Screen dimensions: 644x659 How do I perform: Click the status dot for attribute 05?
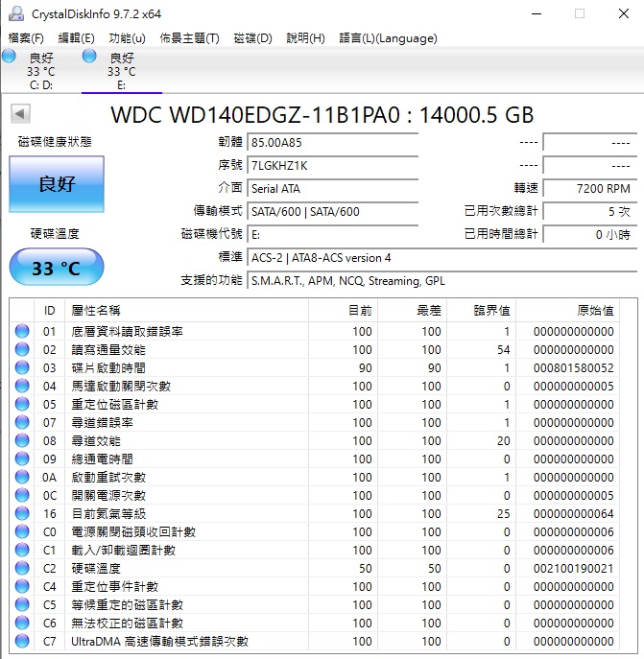22,404
